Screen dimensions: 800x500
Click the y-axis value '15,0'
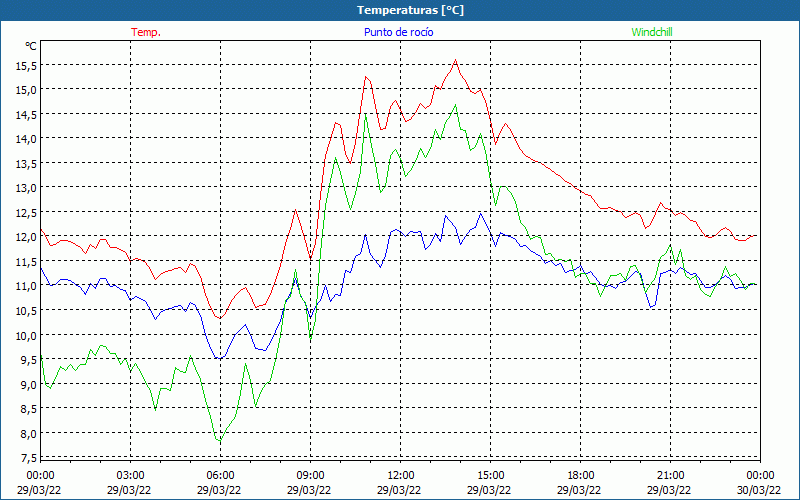[x=27, y=90]
